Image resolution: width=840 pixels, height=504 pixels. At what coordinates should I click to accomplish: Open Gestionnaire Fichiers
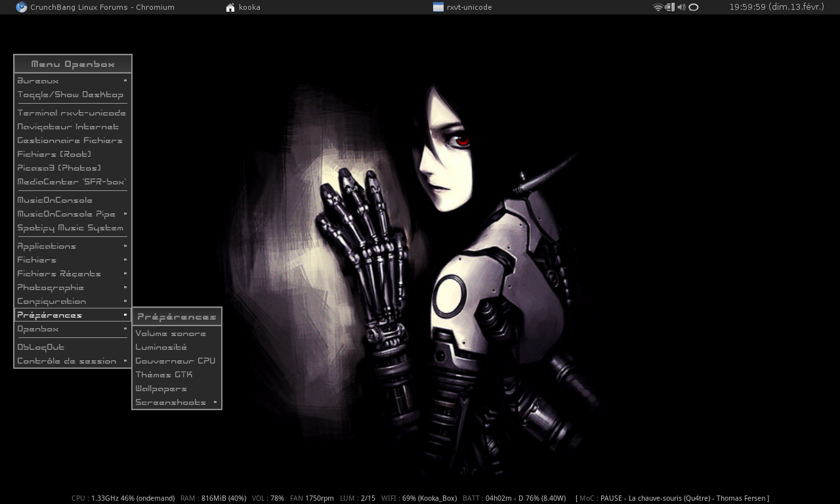pyautogui.click(x=73, y=140)
